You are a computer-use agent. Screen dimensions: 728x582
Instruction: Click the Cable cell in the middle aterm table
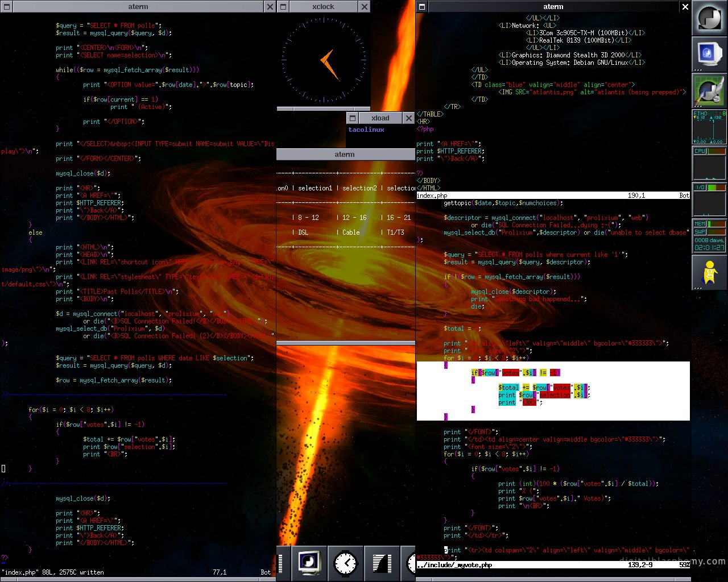tap(351, 232)
